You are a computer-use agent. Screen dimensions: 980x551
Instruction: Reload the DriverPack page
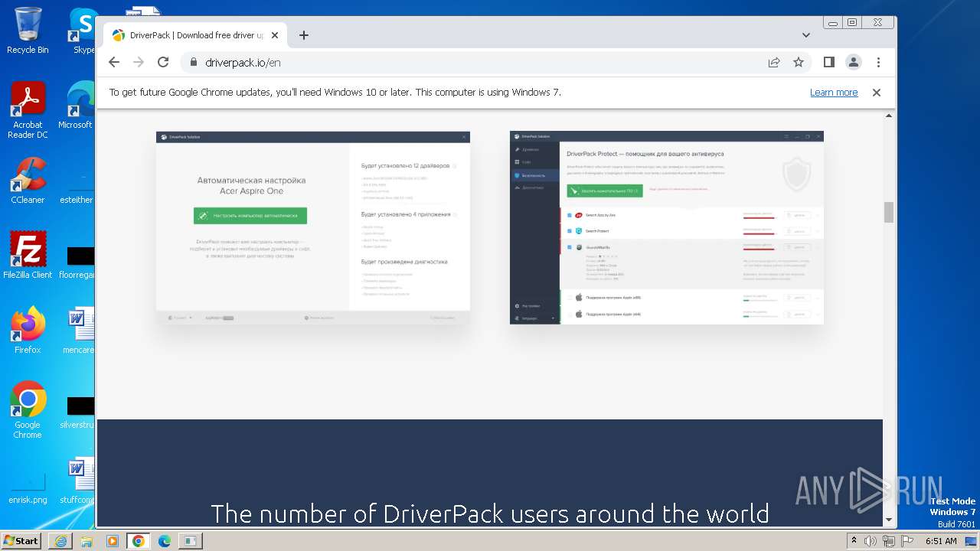[x=163, y=63]
